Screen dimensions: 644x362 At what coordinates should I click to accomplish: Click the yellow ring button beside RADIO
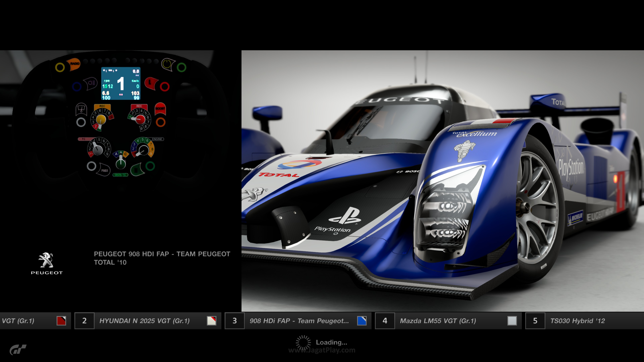tap(60, 67)
